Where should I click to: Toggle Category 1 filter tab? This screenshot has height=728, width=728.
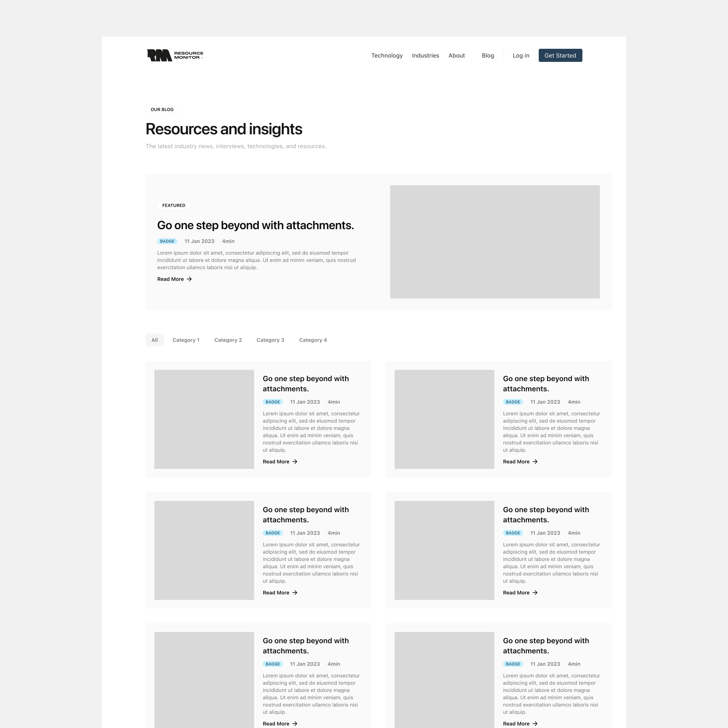pyautogui.click(x=186, y=340)
